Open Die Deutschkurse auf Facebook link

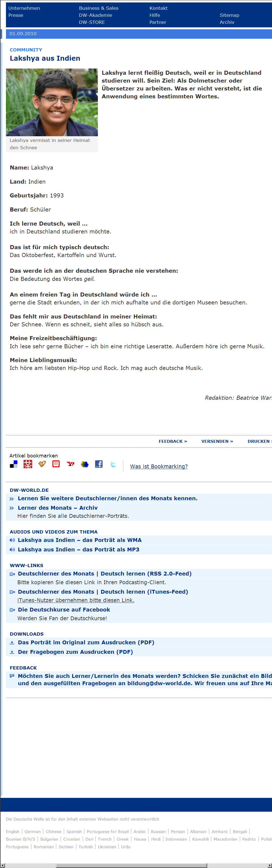(64, 610)
